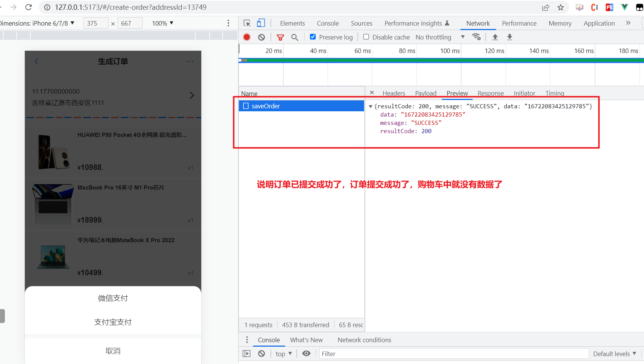
Task: Click the MateBook X Pro product image
Action: coord(53,256)
